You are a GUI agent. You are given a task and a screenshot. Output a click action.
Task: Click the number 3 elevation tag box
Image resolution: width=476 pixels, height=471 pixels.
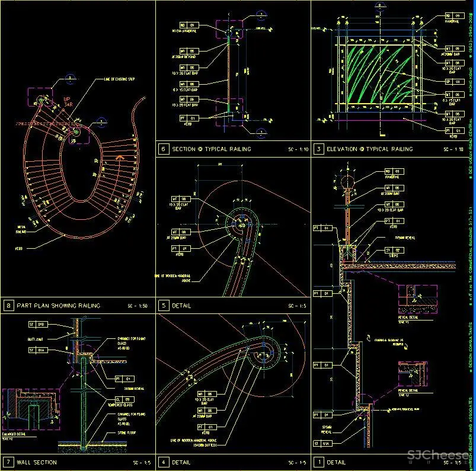point(318,149)
